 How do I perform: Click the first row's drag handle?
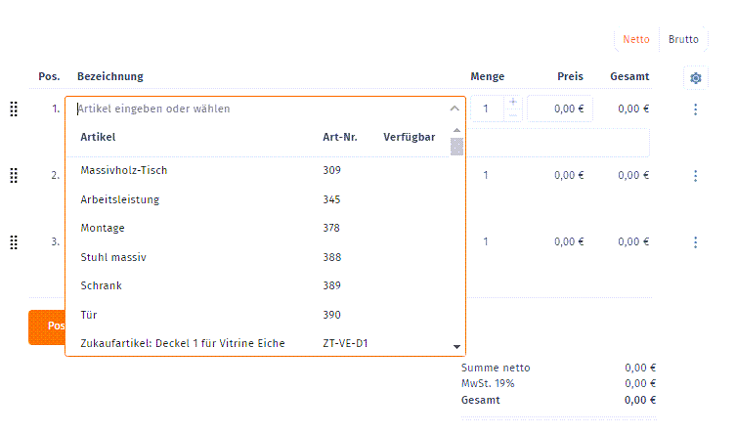14,109
